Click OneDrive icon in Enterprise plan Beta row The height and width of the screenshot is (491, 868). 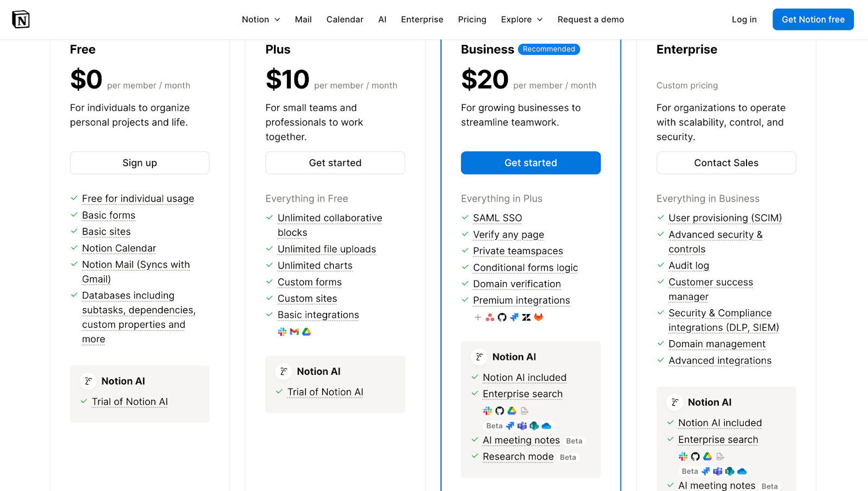point(742,471)
